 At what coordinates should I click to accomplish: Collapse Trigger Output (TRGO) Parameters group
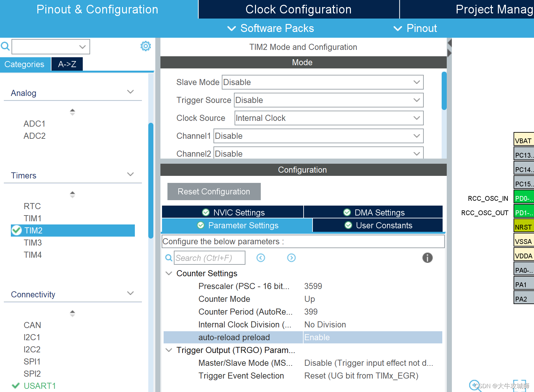[169, 350]
